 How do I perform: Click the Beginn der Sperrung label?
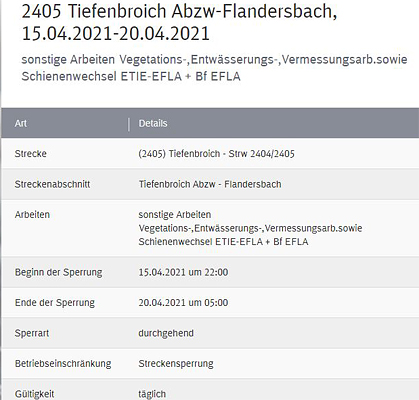coord(59,272)
